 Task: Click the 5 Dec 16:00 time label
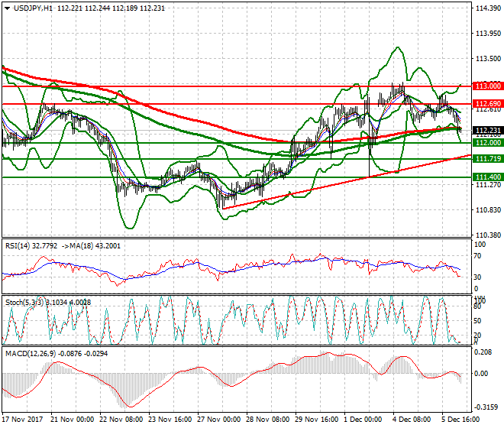pyautogui.click(x=460, y=420)
